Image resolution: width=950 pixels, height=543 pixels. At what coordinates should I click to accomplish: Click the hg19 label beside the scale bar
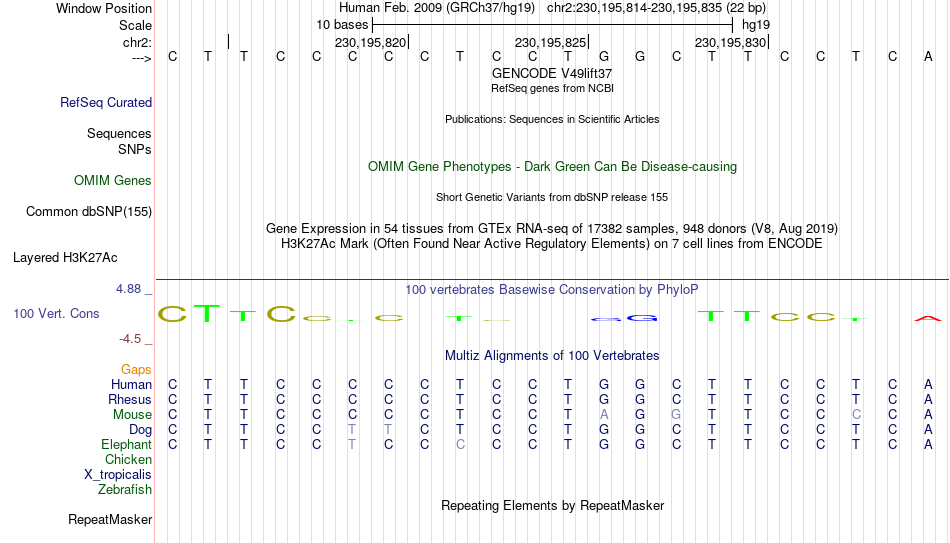[756, 25]
